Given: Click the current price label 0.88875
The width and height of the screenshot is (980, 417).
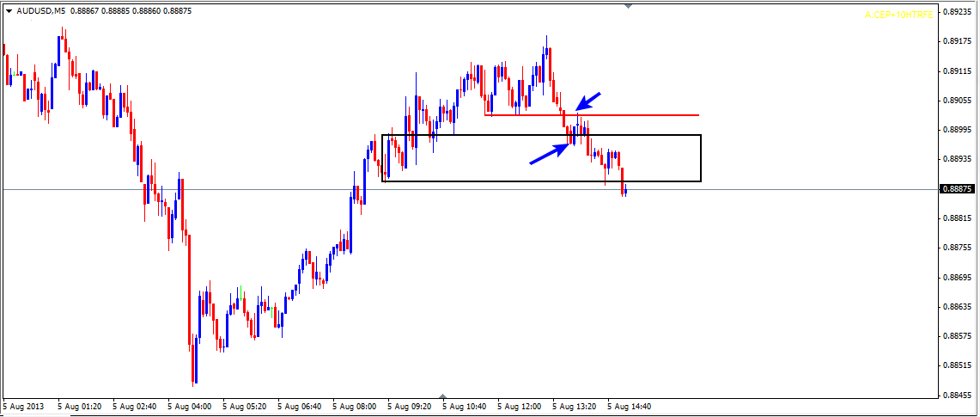Looking at the screenshot, I should [956, 189].
